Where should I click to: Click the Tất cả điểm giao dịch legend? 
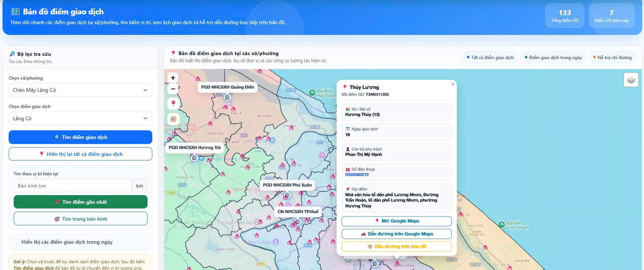click(491, 57)
